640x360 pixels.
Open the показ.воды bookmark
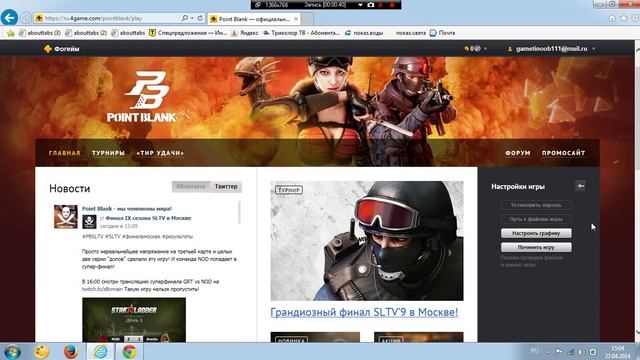coord(364,33)
